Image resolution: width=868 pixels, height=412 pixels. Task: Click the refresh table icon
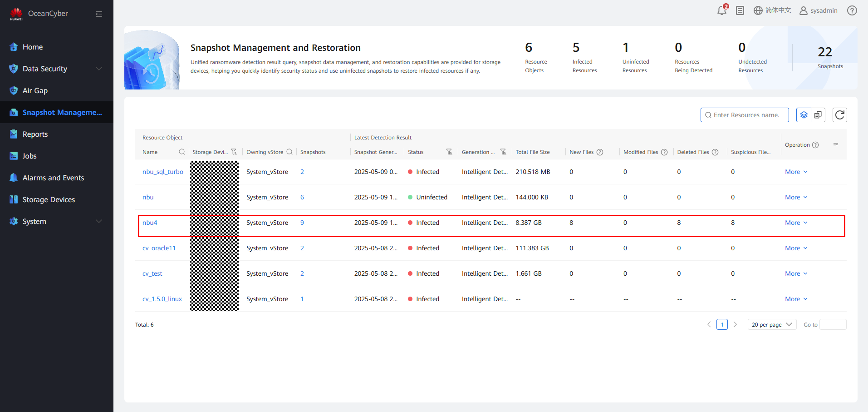pos(839,115)
